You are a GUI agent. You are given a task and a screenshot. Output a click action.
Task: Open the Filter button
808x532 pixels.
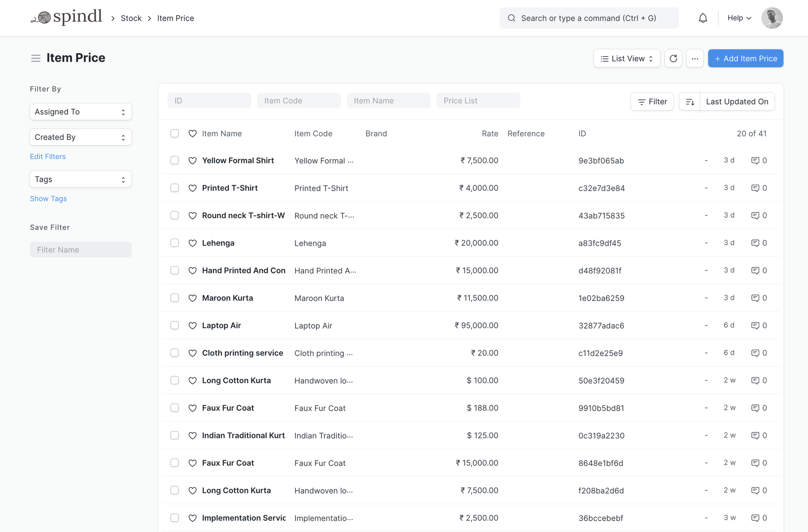pyautogui.click(x=652, y=101)
